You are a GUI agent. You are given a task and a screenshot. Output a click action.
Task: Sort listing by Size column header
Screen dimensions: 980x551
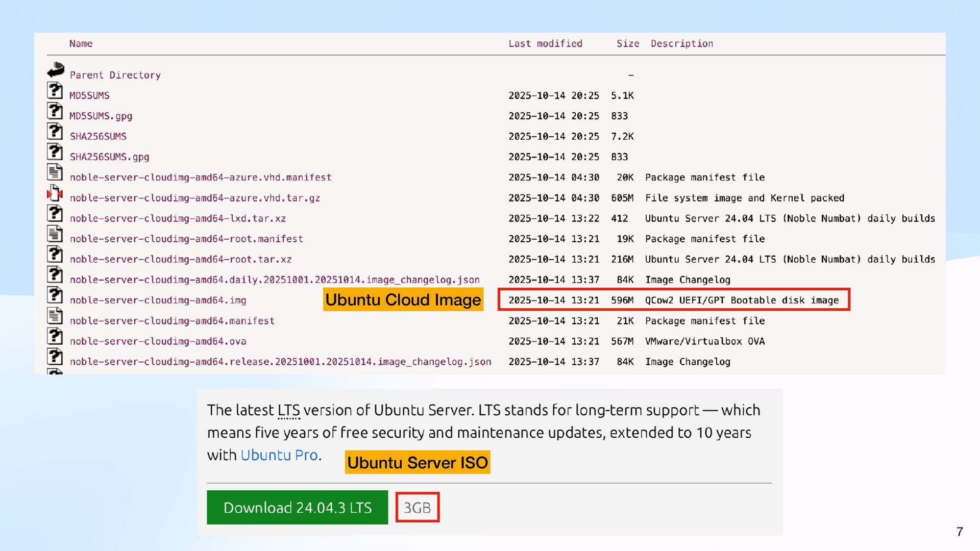627,44
